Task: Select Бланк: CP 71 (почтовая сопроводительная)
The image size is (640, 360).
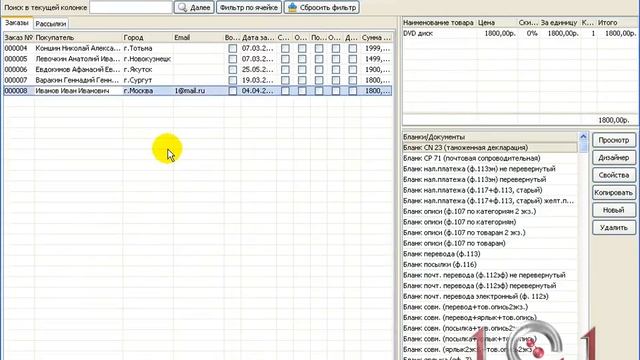Action: coord(490,158)
